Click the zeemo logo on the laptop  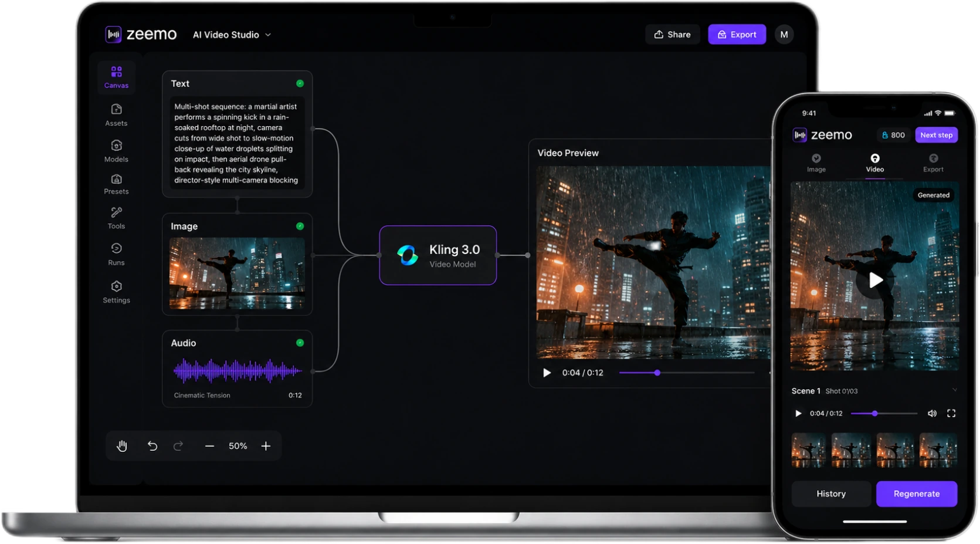(141, 35)
